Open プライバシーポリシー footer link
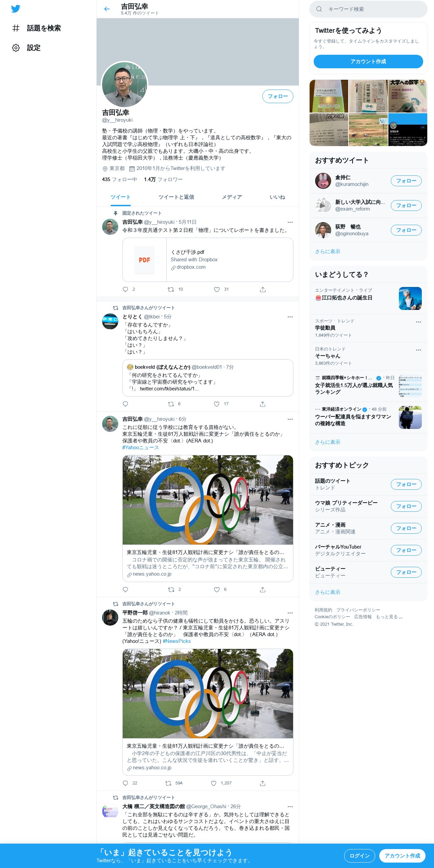 358,610
